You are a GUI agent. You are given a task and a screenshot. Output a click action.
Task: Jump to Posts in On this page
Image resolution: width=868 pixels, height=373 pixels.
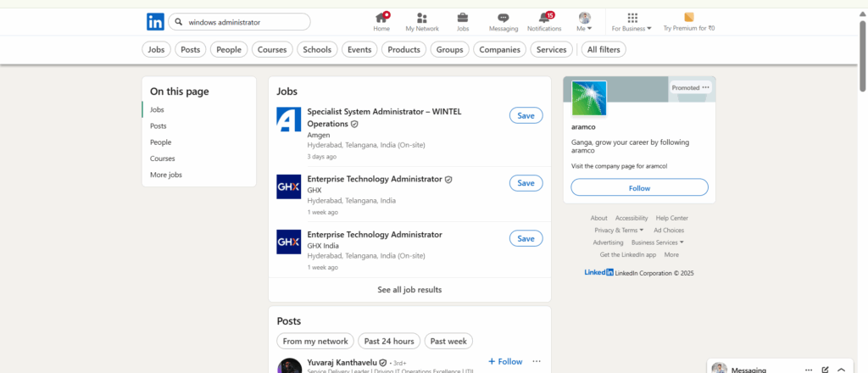pos(158,126)
